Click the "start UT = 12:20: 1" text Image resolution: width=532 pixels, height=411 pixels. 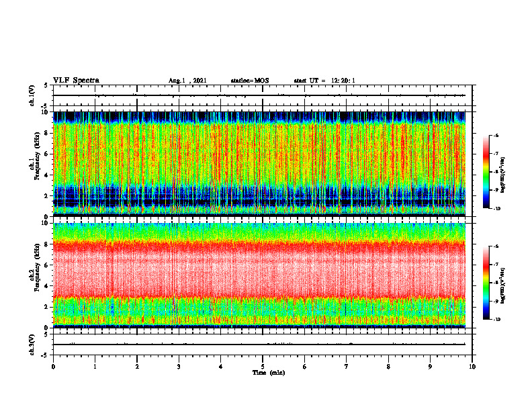(x=324, y=81)
